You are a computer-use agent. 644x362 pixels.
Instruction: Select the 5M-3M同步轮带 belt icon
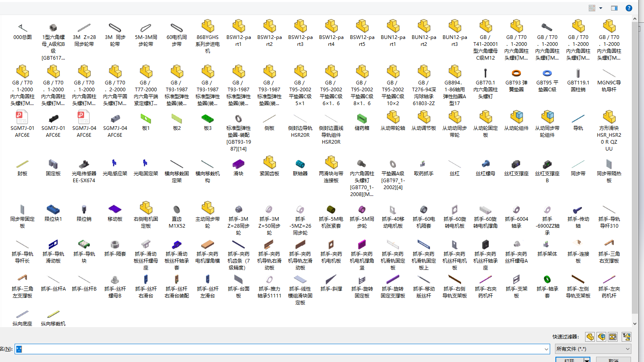[146, 28]
